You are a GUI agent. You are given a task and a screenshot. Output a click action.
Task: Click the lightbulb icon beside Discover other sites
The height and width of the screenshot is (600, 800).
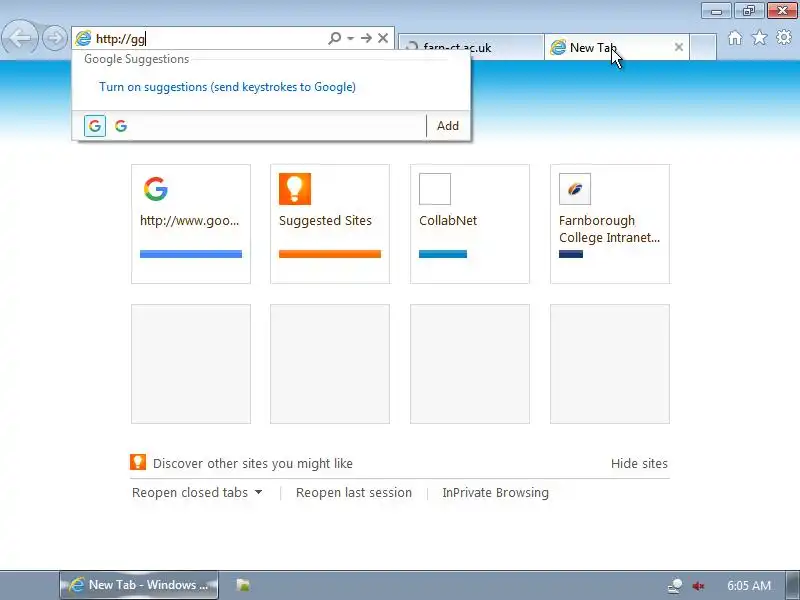tap(138, 462)
